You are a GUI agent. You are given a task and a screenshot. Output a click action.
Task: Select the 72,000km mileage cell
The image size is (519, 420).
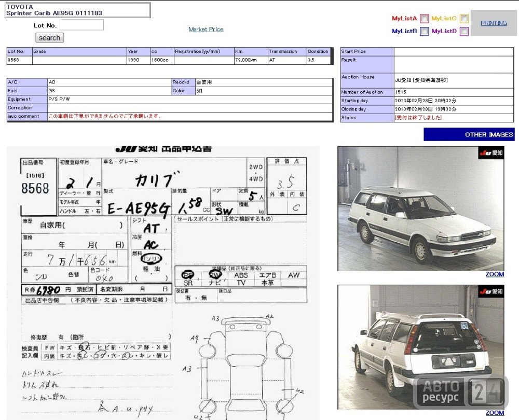[251, 60]
